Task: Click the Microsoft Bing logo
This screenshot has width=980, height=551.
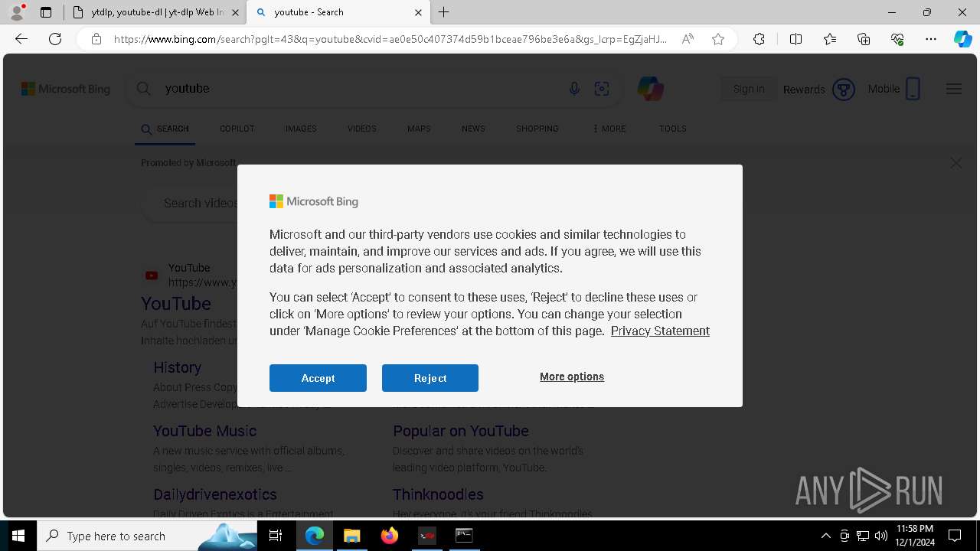Action: (66, 89)
